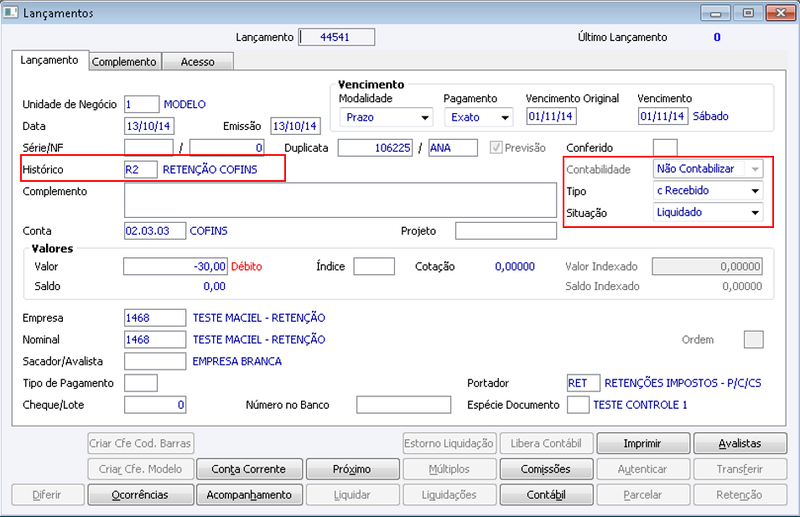Click the TESTE CONTROLE 1 text
800x517 pixels.
[640, 405]
